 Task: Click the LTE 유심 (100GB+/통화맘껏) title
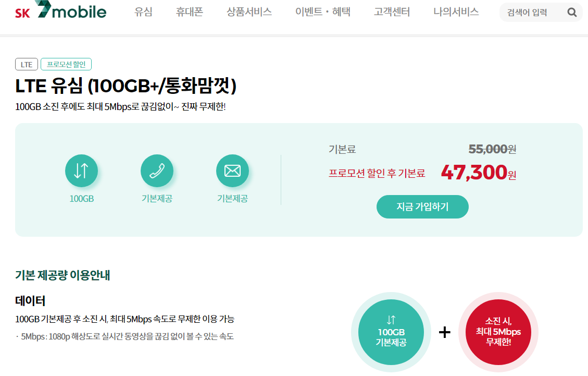(x=126, y=86)
